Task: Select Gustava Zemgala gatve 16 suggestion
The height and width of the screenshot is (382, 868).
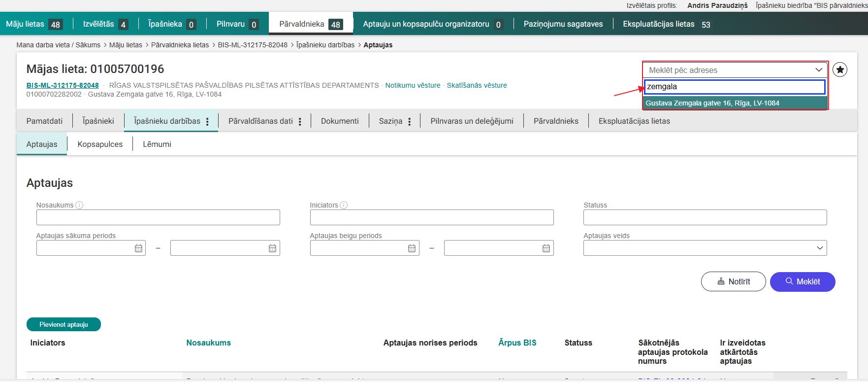Action: (712, 103)
